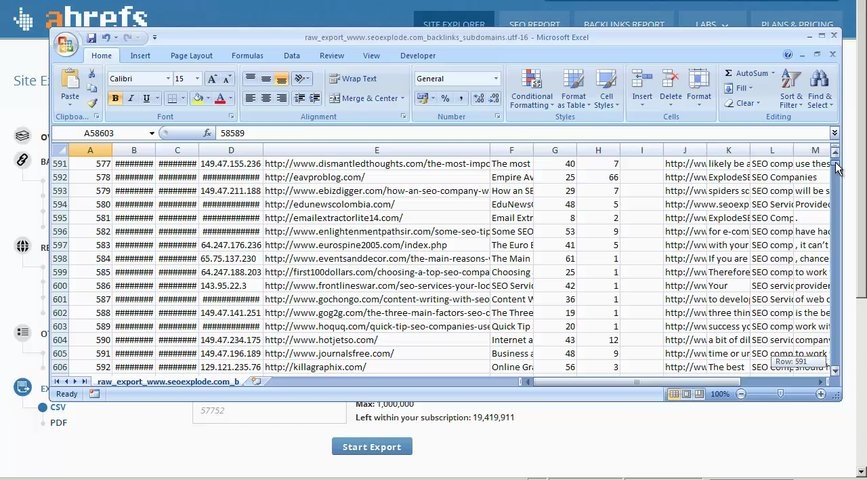Decrease font size with Shrink Font
Image resolution: width=867 pixels, height=480 pixels.
[227, 79]
